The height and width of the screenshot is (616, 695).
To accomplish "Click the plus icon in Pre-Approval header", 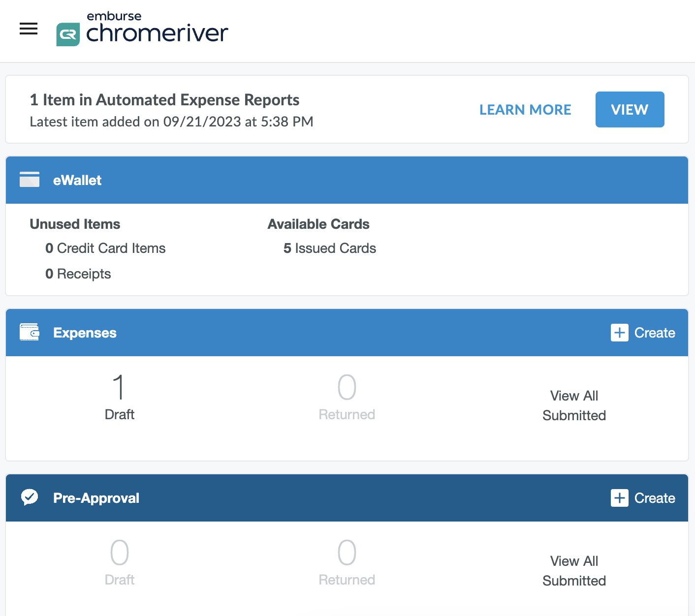I will (x=619, y=498).
